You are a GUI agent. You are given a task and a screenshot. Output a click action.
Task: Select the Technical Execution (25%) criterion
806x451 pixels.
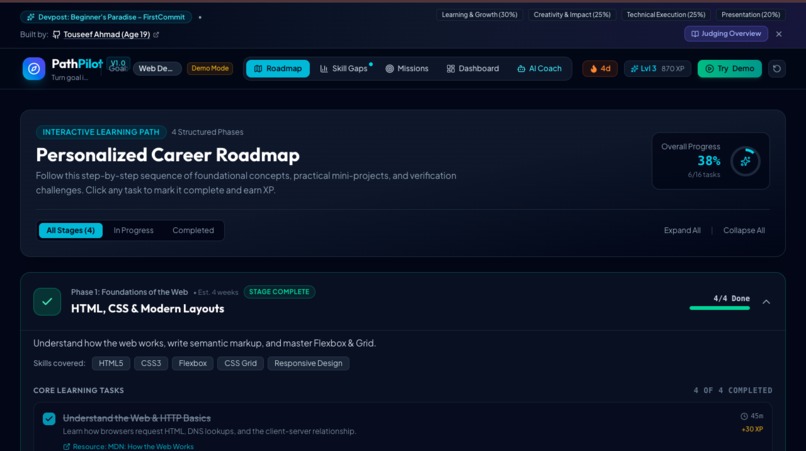[x=666, y=14]
